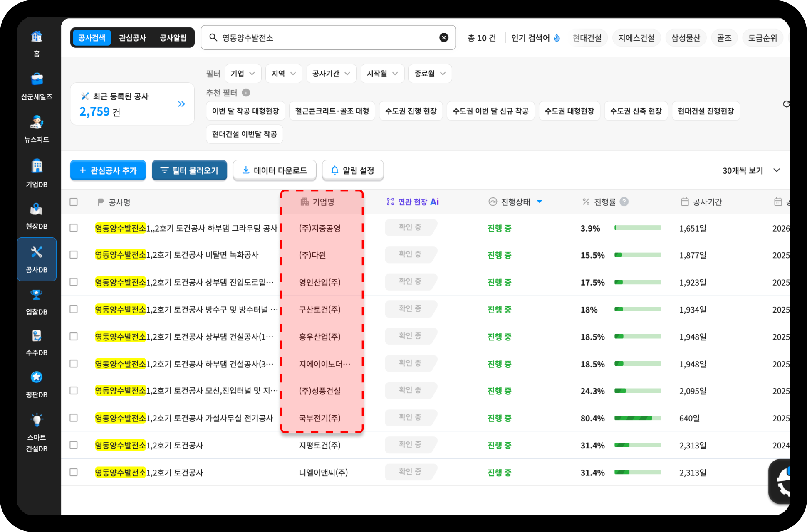Click the flame icon next to 인기 검색어
The height and width of the screenshot is (532, 807).
click(557, 38)
